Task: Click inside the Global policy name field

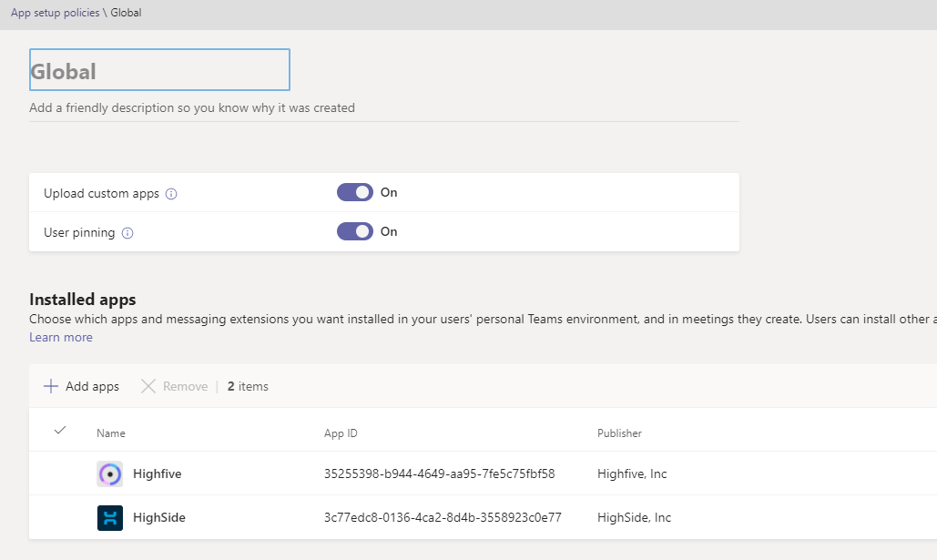Action: click(x=159, y=69)
